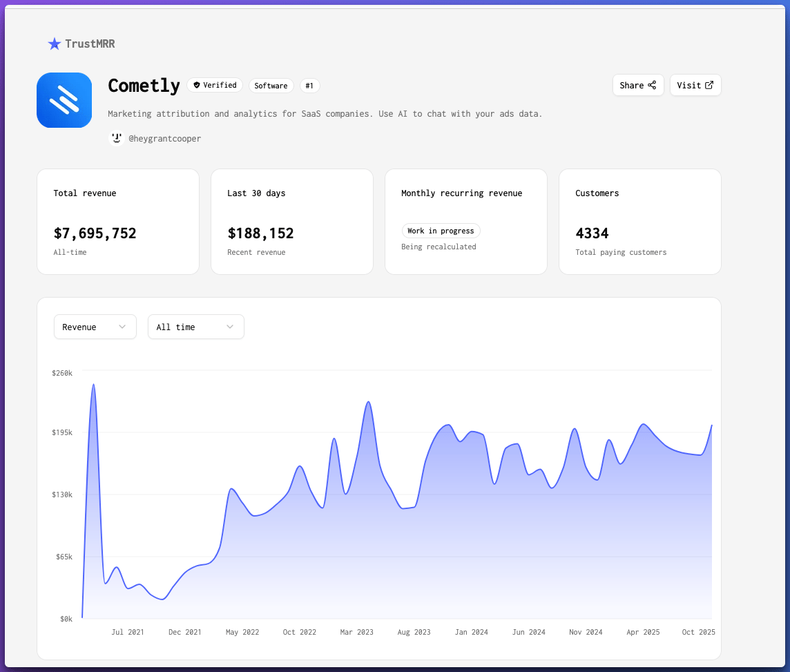Click the Recent revenue caption

256,252
